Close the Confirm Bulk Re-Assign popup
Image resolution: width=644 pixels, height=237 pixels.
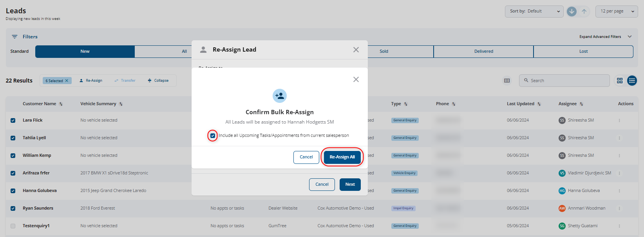356,79
